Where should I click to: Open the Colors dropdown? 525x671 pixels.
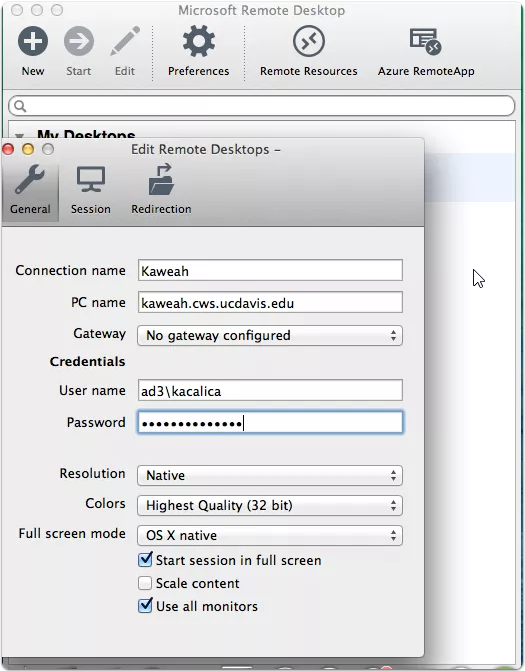tap(270, 505)
